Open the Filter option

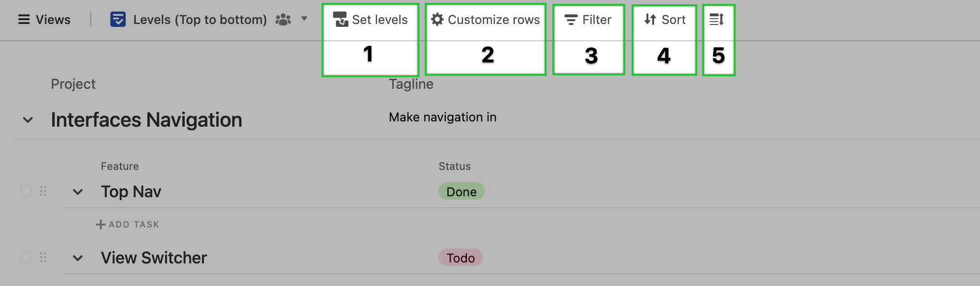pyautogui.click(x=588, y=20)
